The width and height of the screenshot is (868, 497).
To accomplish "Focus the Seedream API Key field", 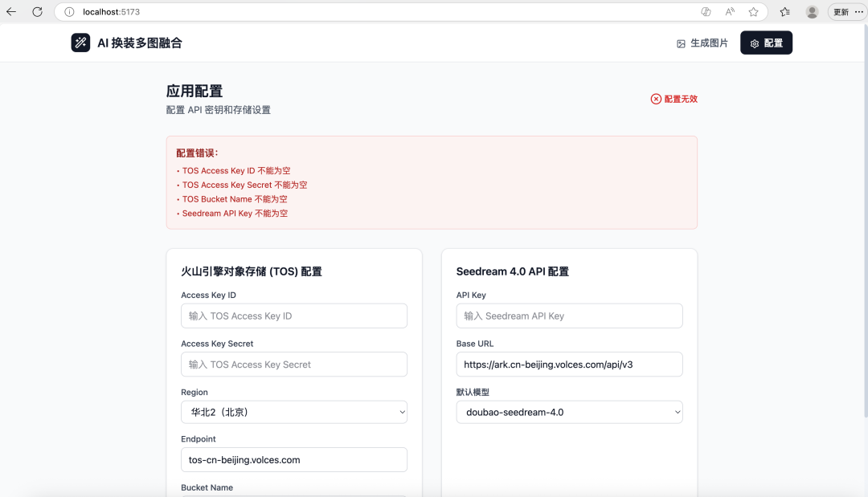I will tap(569, 316).
